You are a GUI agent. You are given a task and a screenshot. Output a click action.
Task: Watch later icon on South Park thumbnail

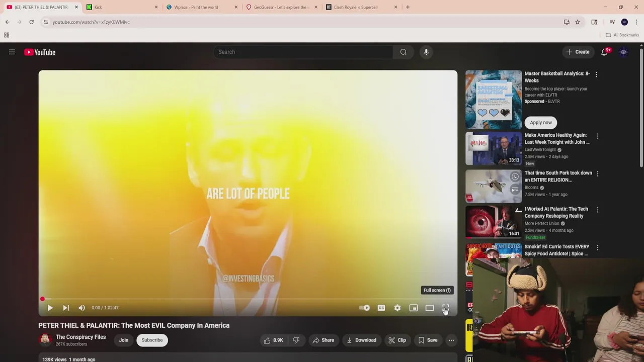[515, 177]
